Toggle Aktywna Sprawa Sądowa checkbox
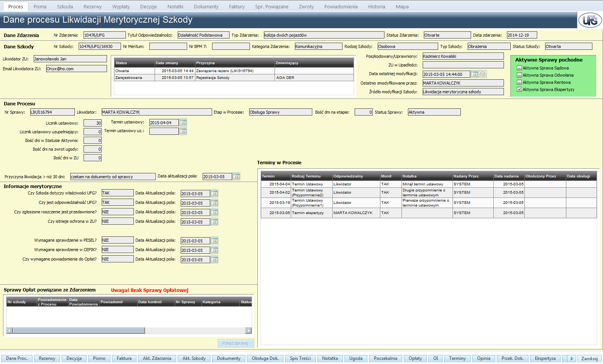Screen dimensions: 603x364 pyautogui.click(x=519, y=68)
